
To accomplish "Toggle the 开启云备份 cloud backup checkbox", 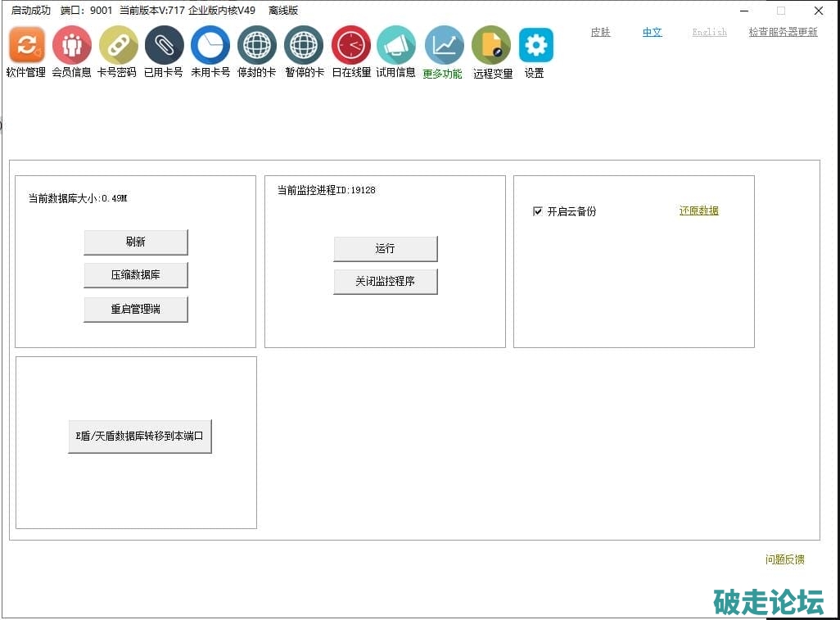I will coord(538,211).
